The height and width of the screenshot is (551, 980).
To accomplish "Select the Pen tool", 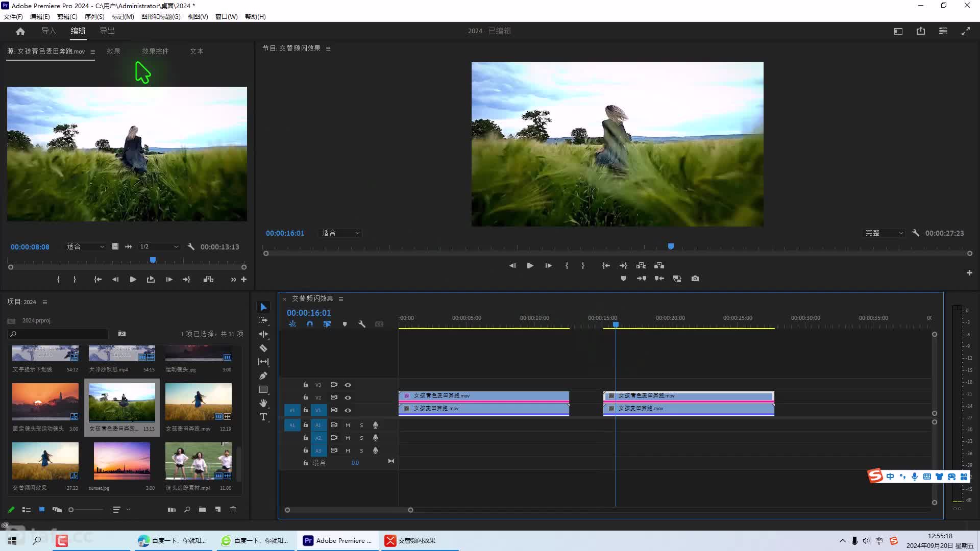I will click(263, 375).
